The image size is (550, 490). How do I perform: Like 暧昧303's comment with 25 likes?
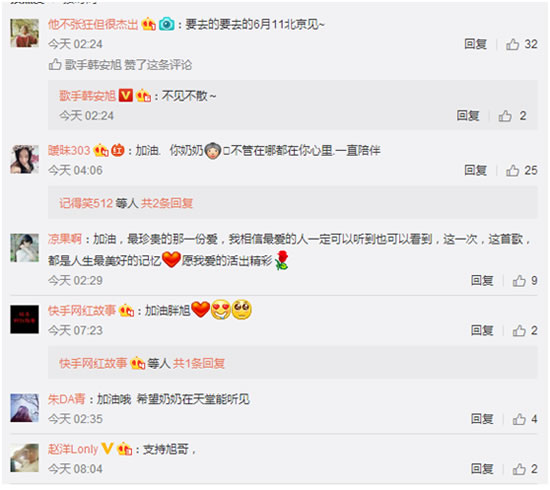521,170
